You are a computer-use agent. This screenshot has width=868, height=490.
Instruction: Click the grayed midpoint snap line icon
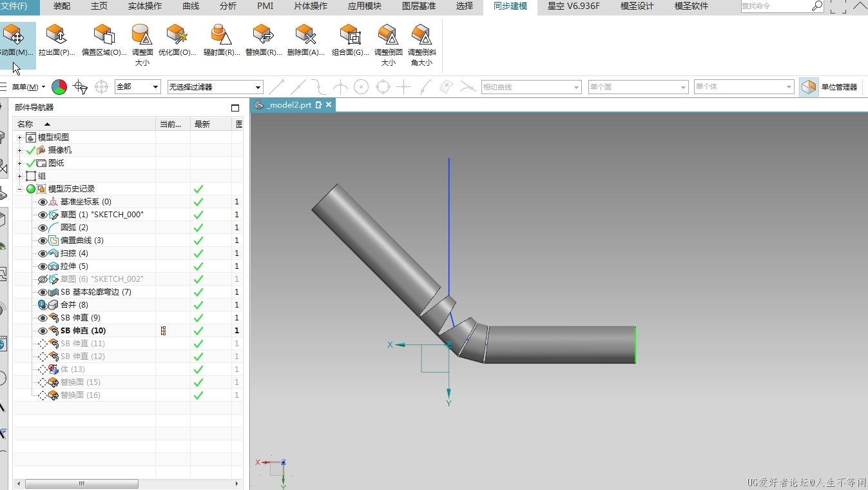click(298, 87)
